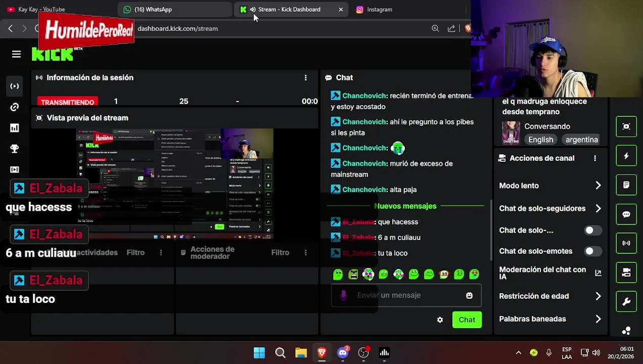Screen dimensions: 643x364
Task: Switch to Kay Kay YouTube tab
Action: (58, 9)
